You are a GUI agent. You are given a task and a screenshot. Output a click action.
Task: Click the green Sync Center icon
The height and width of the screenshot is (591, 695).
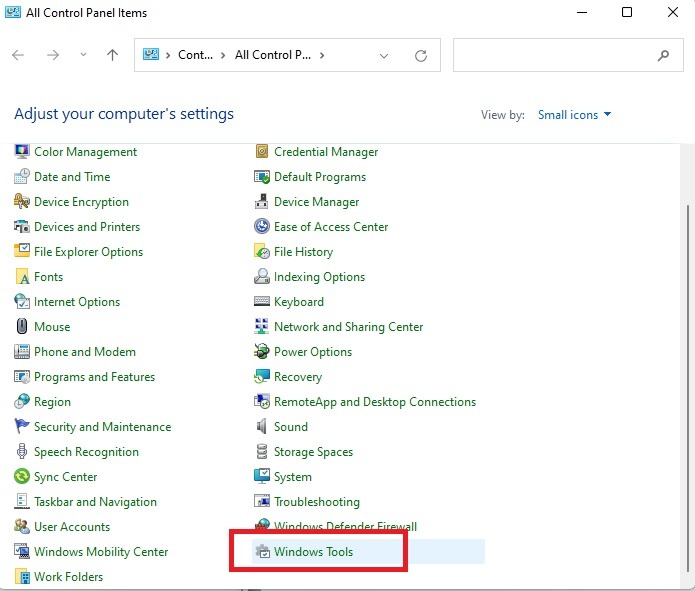[22, 477]
